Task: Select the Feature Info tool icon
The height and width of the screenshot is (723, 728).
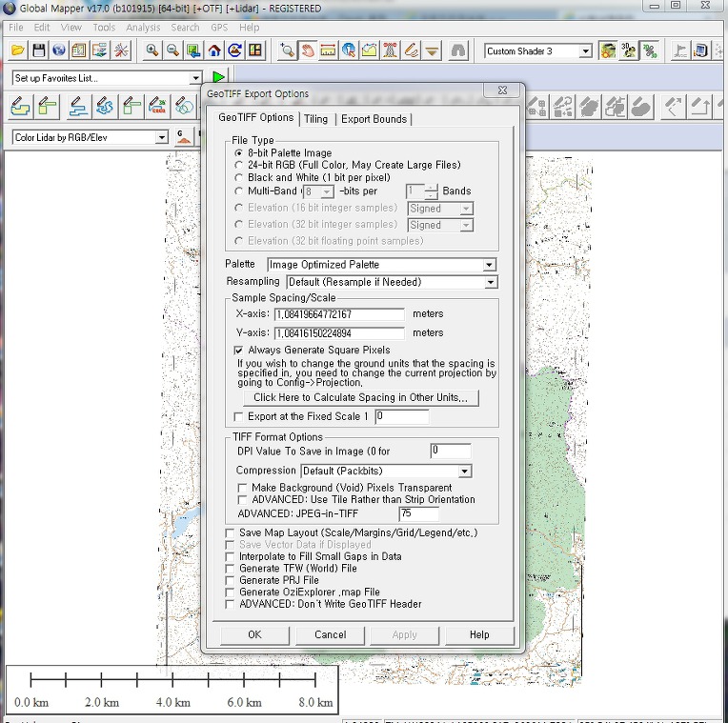Action: [x=349, y=50]
